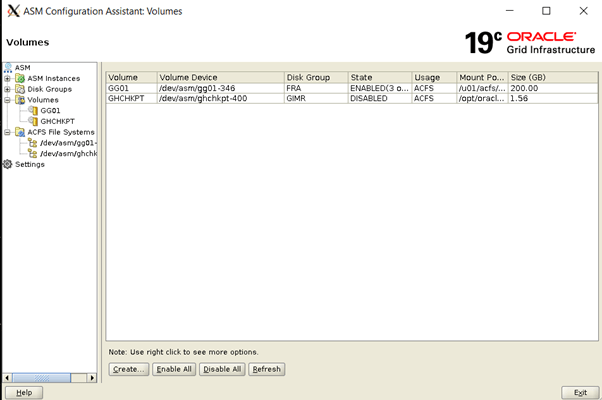Click the ACFS File Systems icon
Screen dimensions: 602x400
tap(20, 132)
